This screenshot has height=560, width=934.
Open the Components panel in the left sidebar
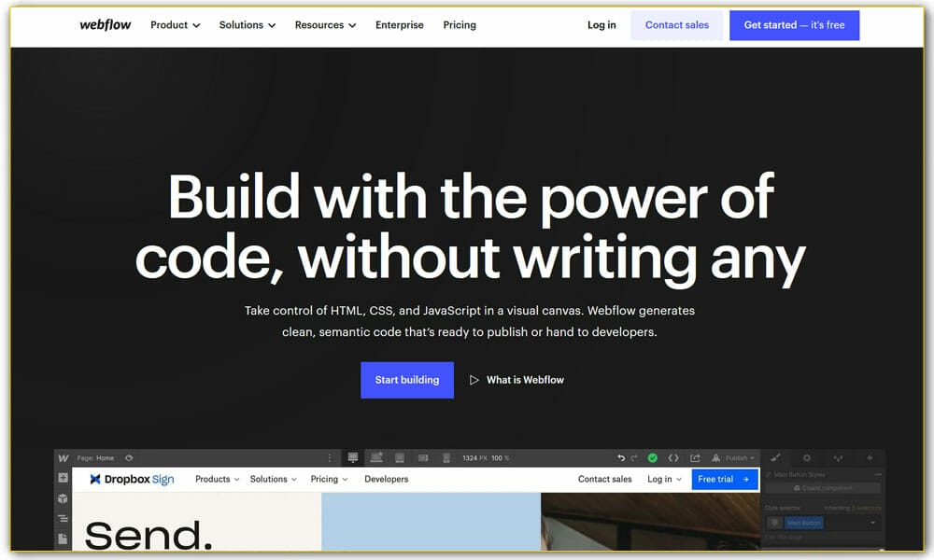pos(64,498)
